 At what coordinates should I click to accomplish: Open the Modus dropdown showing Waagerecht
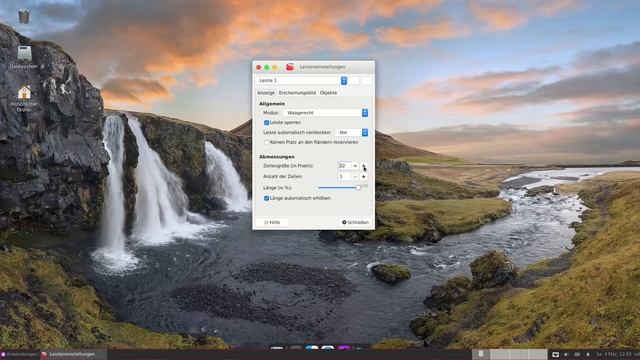pyautogui.click(x=326, y=113)
